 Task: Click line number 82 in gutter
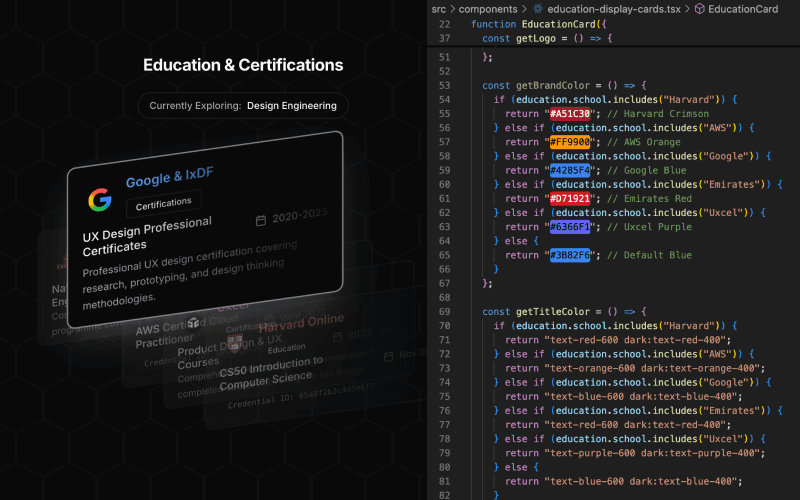pos(444,495)
